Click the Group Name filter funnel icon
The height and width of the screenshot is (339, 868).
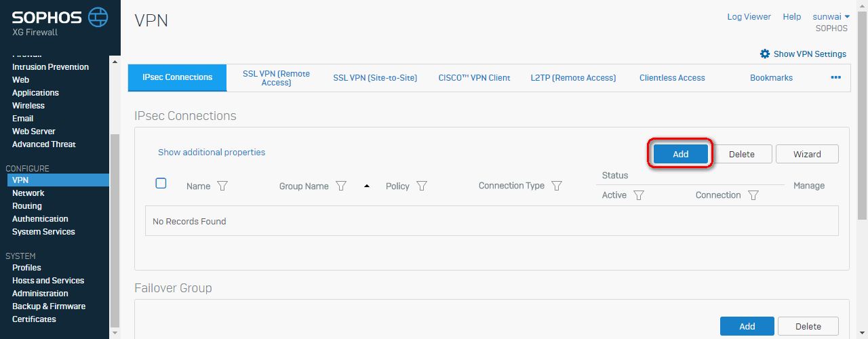click(x=341, y=186)
